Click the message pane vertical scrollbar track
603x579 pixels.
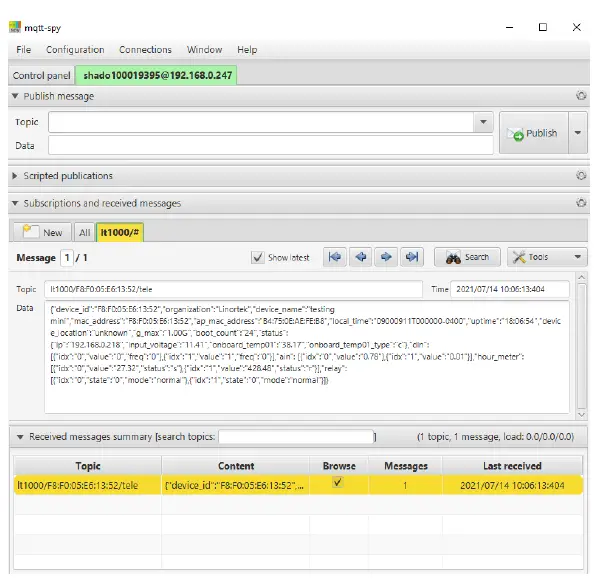click(x=581, y=346)
